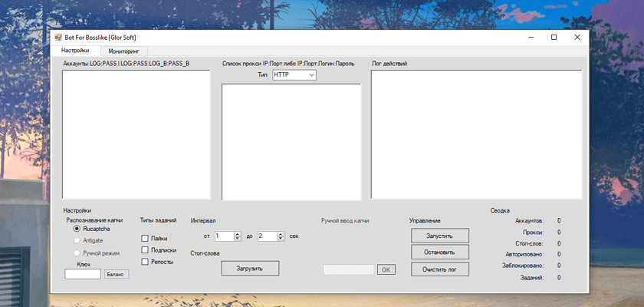Click the Очистить лог button
This screenshot has width=644, height=307.
coord(440,269)
